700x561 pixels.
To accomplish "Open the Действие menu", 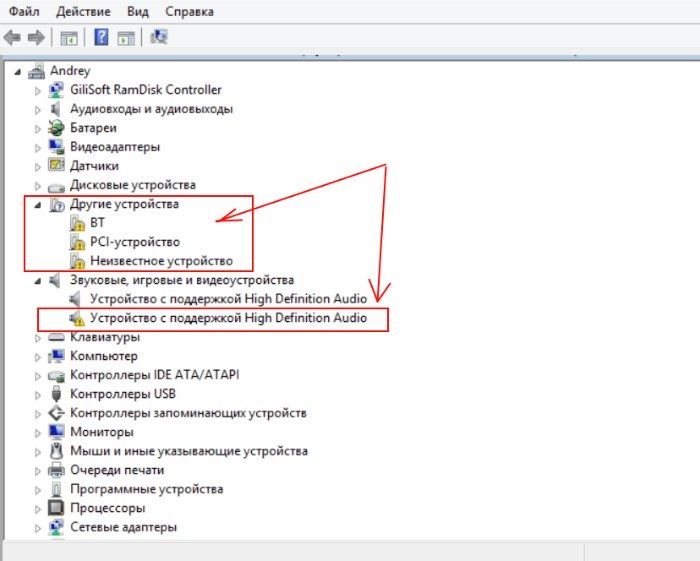I will [x=83, y=12].
